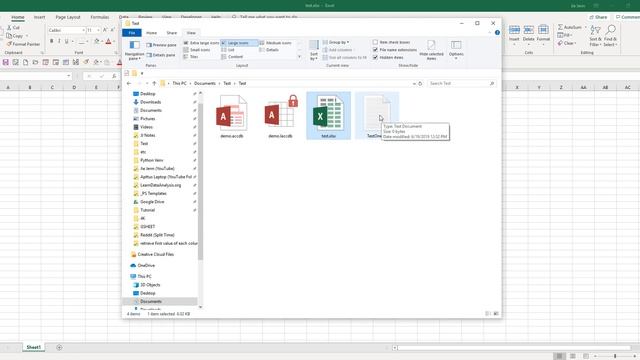Select Extra large icons layout

click(201, 43)
